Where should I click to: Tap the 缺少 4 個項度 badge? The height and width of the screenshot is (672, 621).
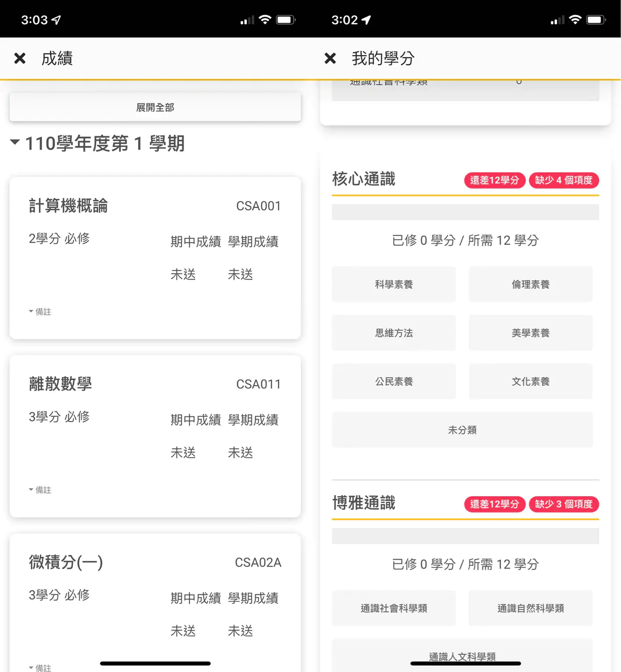(x=563, y=180)
